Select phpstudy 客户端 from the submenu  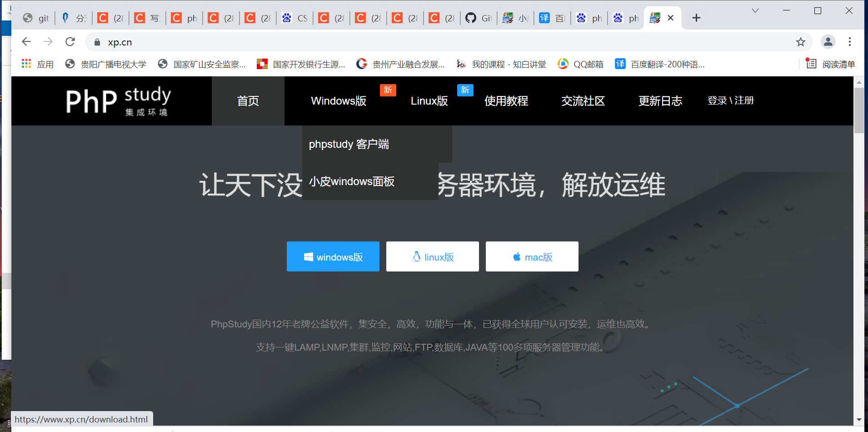(349, 144)
